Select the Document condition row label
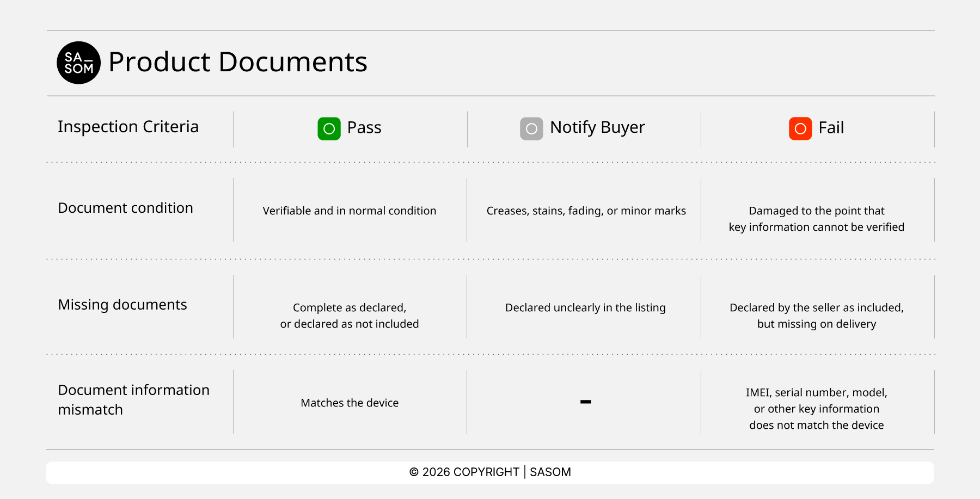This screenshot has height=499, width=980. (x=126, y=208)
